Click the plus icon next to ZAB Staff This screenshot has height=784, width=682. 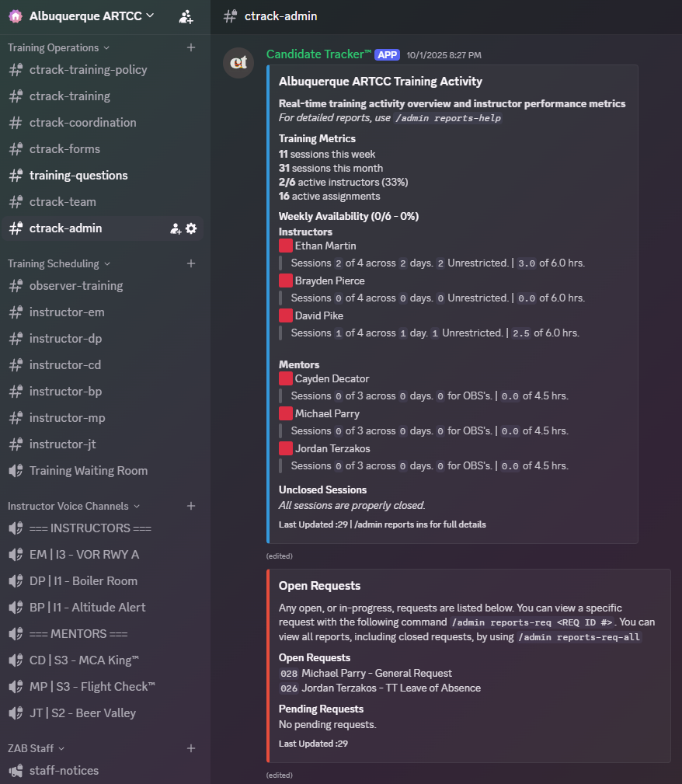pos(191,748)
